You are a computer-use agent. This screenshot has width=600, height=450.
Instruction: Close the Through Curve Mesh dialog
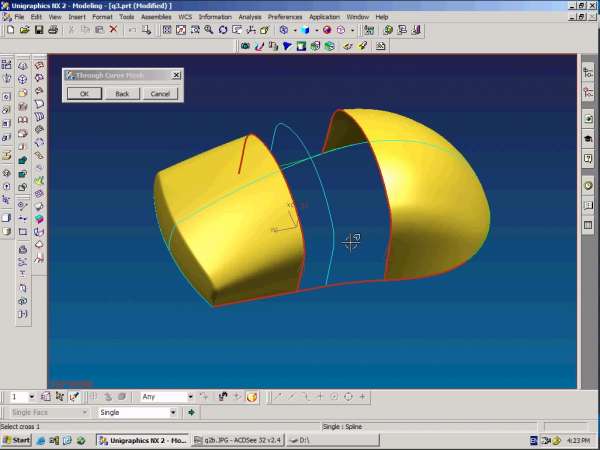coord(176,75)
